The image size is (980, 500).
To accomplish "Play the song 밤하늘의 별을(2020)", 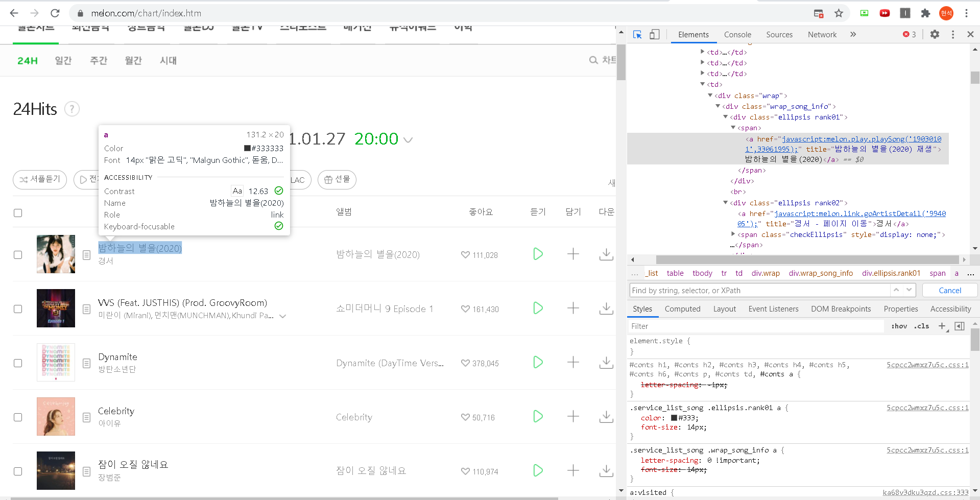I will pyautogui.click(x=538, y=254).
